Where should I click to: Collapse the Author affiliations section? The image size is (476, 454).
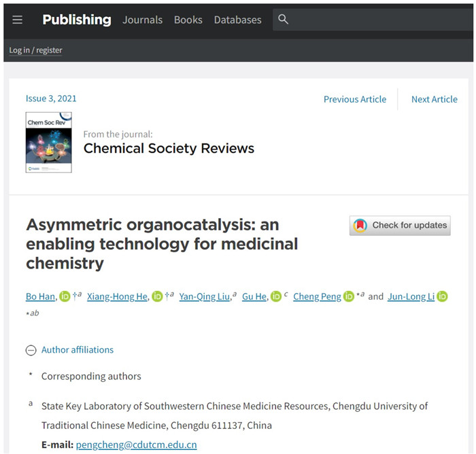click(x=31, y=350)
